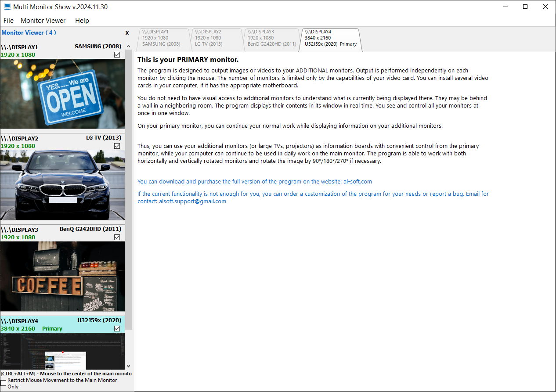This screenshot has width=556, height=392.
Task: Uncheck the DISPLAY1 SAMSUNG checkbox
Action: point(117,55)
